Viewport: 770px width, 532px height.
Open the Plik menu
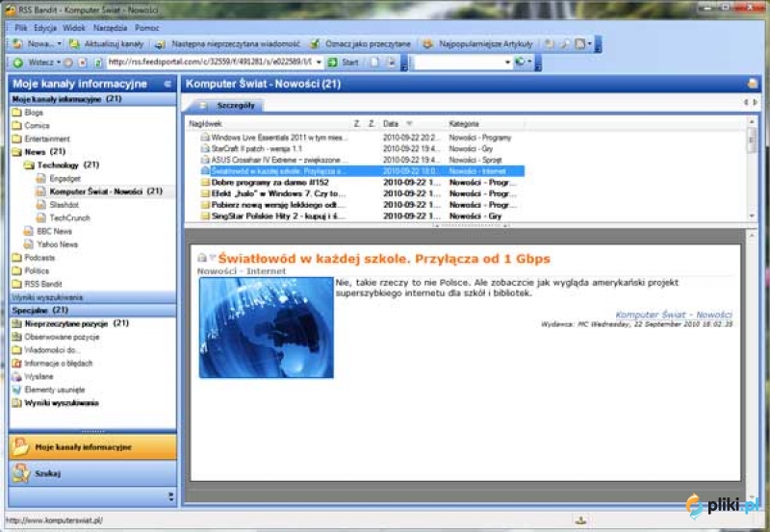[20, 28]
